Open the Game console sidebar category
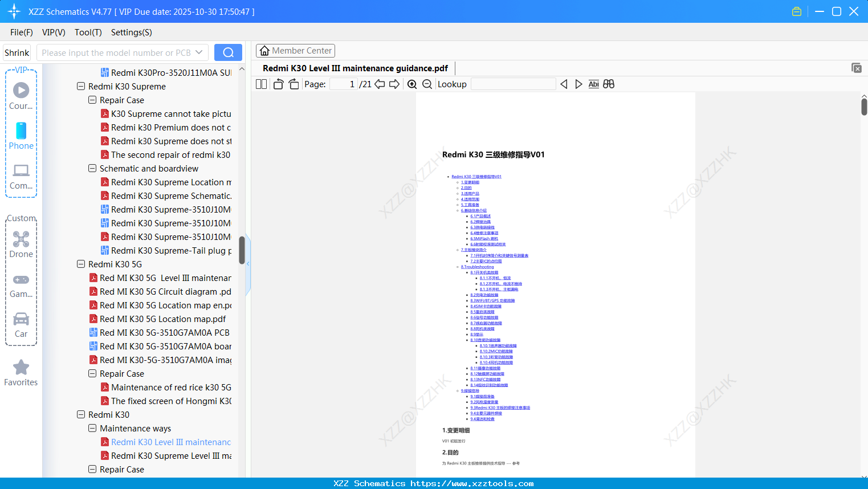 (x=21, y=285)
